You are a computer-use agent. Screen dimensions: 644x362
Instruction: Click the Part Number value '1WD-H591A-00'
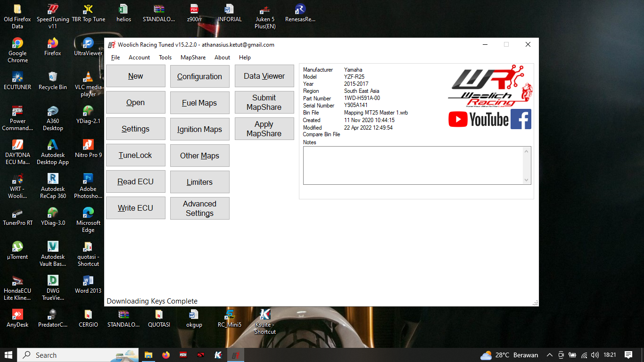coord(362,99)
